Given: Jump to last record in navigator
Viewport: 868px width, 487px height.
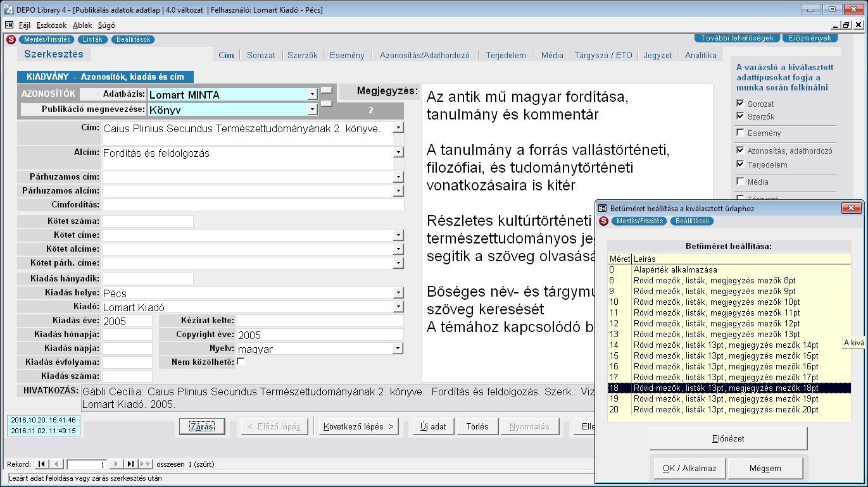Looking at the screenshot, I should pyautogui.click(x=130, y=464).
